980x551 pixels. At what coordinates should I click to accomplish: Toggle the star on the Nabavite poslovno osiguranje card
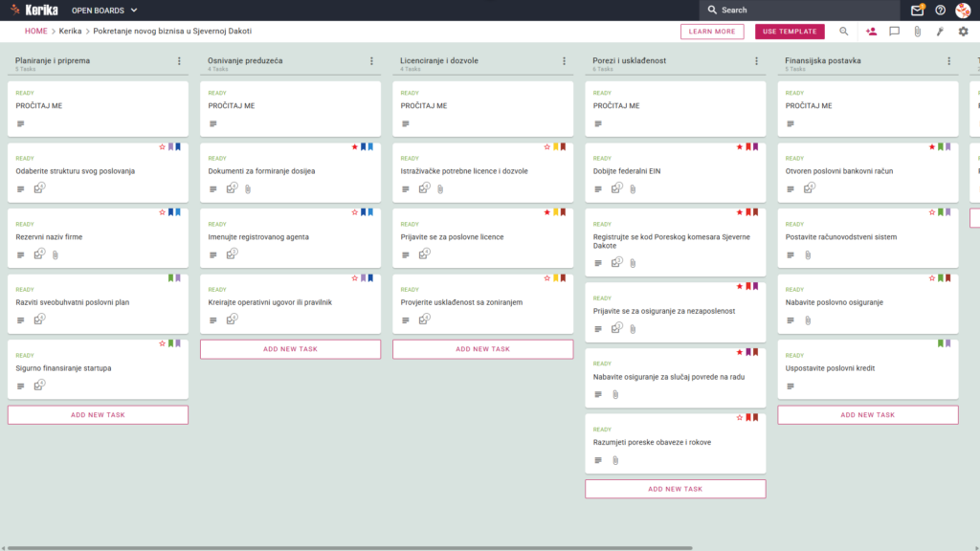(932, 278)
